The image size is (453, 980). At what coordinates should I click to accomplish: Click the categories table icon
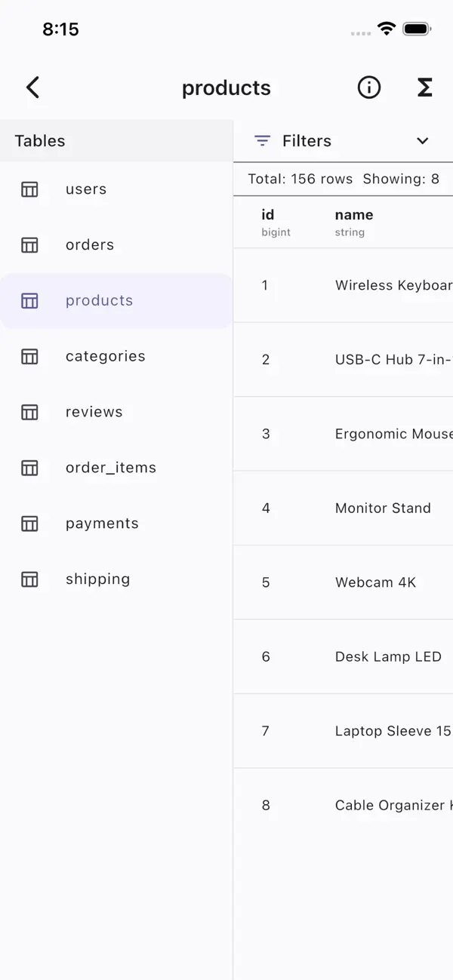click(x=29, y=356)
